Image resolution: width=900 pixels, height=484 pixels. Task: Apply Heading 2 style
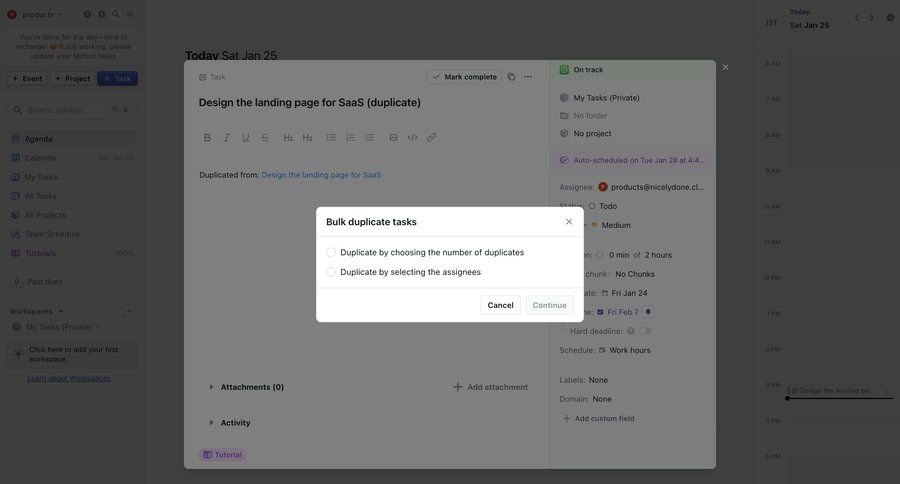pyautogui.click(x=307, y=137)
